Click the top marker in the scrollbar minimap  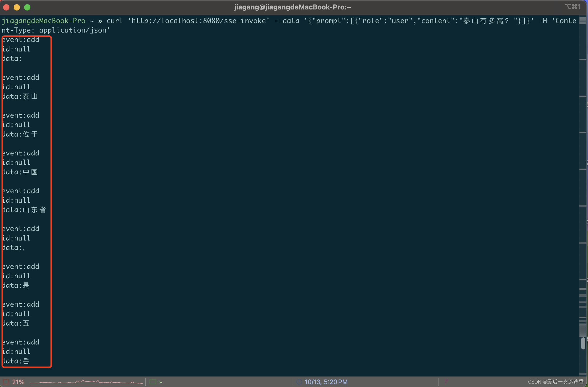(583, 20)
